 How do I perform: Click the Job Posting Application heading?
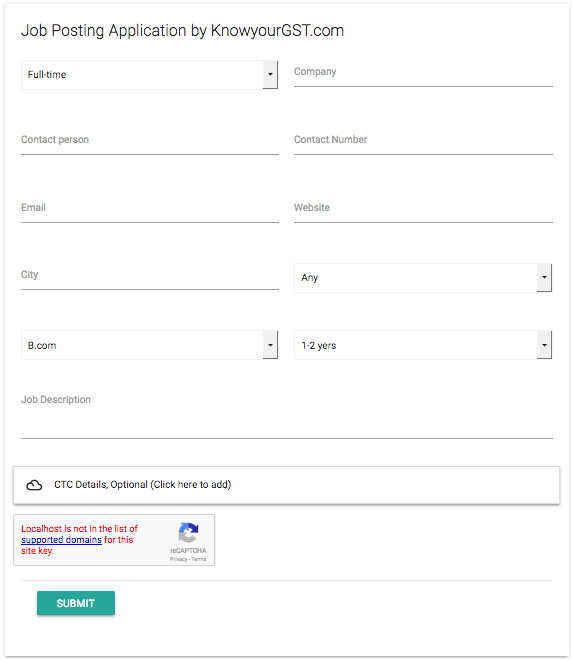[x=183, y=31]
